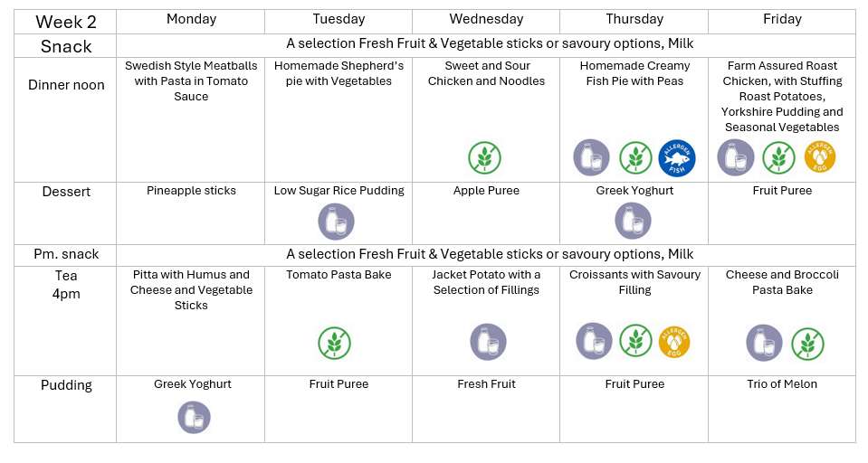Click the fish allergen icon under Thursday dinner
Image resolution: width=868 pixels, height=463 pixels.
(676, 157)
